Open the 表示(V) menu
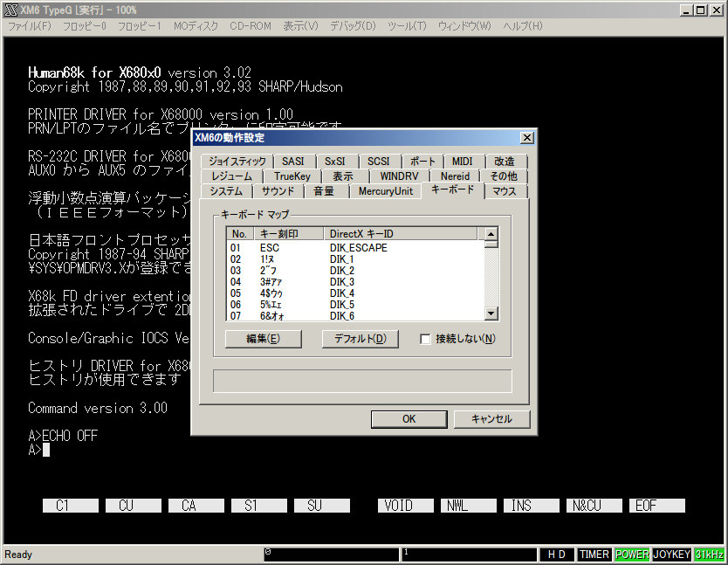 [300, 26]
